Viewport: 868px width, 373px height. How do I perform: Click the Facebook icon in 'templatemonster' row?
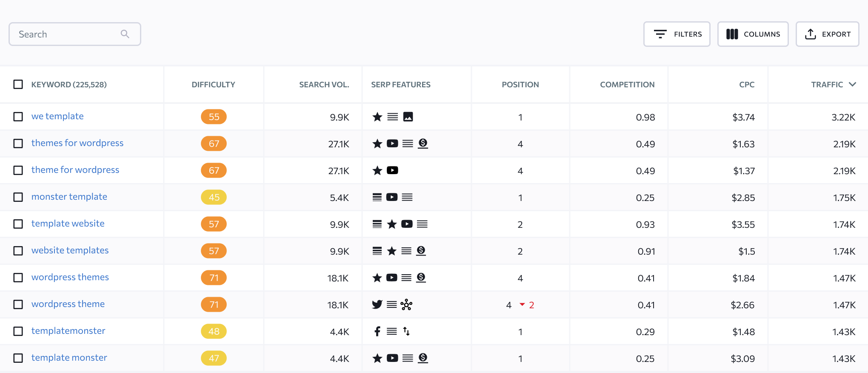coord(377,331)
